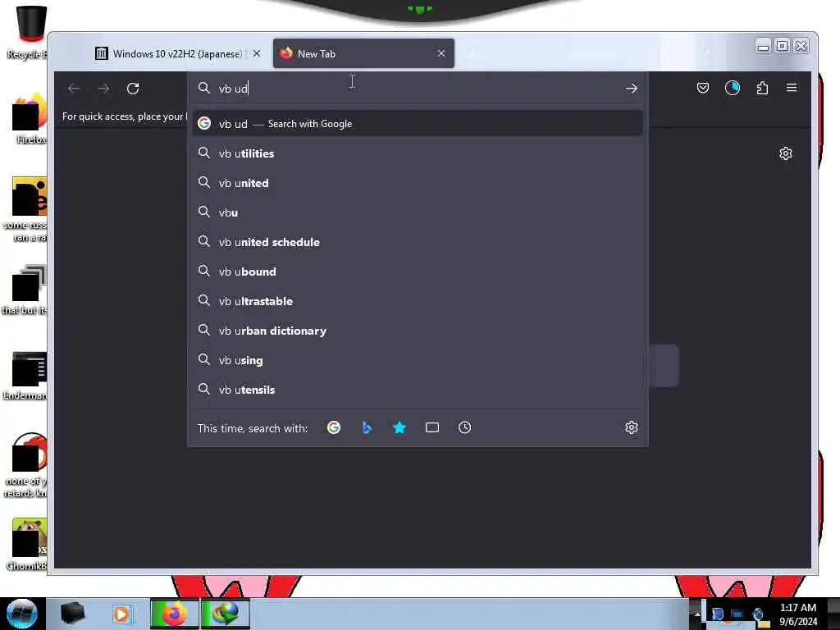Close the New Tab tab
This screenshot has height=630, width=840.
coord(441,53)
